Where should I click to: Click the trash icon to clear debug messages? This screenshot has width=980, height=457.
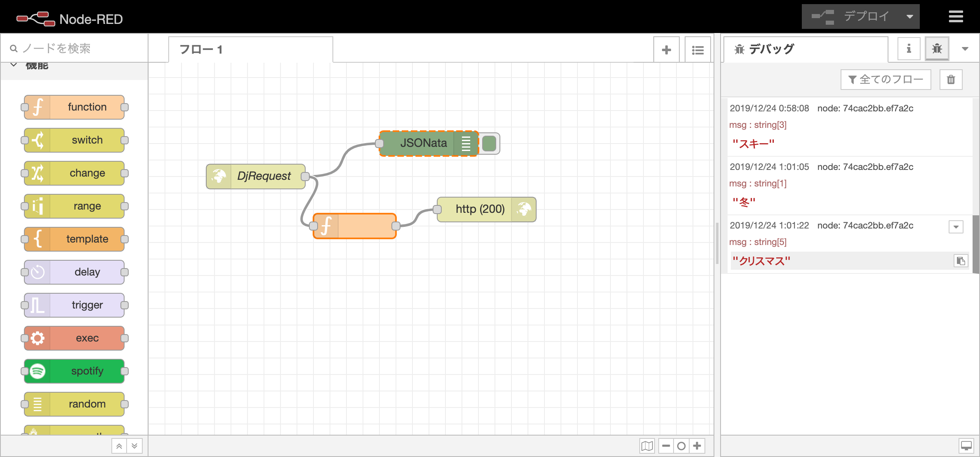(951, 79)
